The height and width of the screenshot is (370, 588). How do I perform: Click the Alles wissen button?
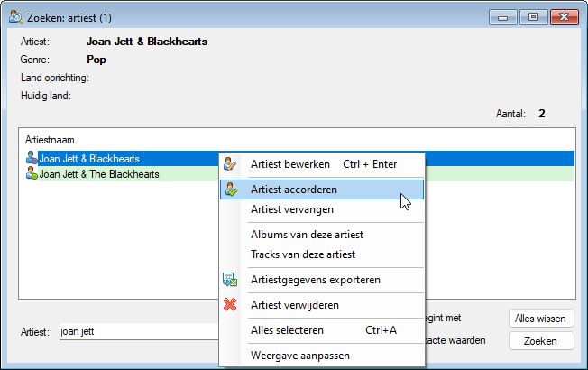pos(541,319)
